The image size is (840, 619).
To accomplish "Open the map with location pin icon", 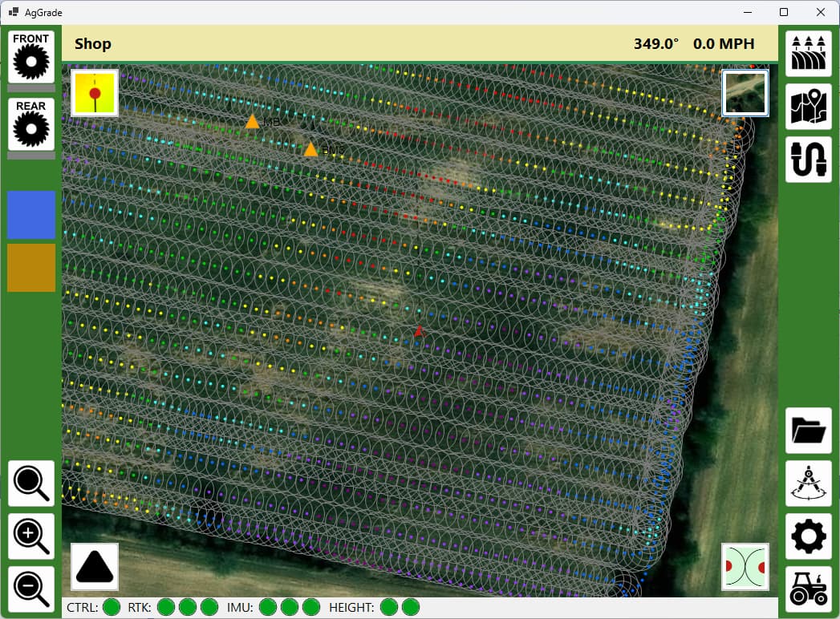I will 808,107.
